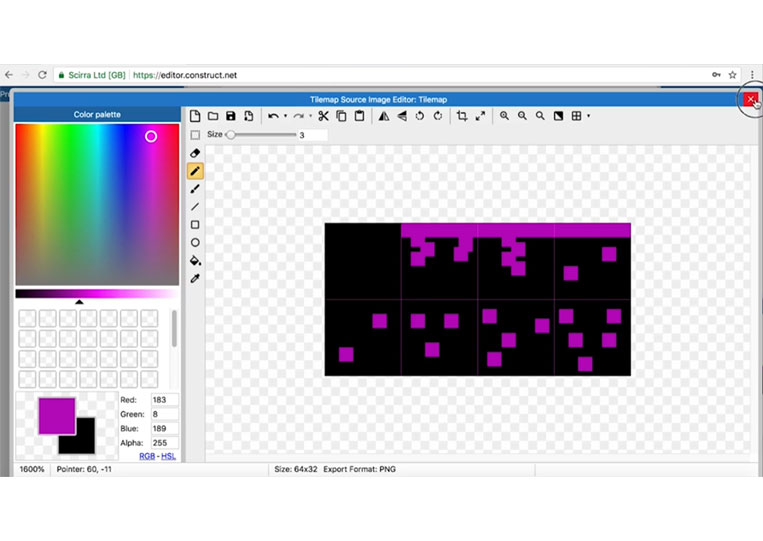Click the saved passwords key icon
Viewport: 763px width, 541px height.
(x=716, y=75)
